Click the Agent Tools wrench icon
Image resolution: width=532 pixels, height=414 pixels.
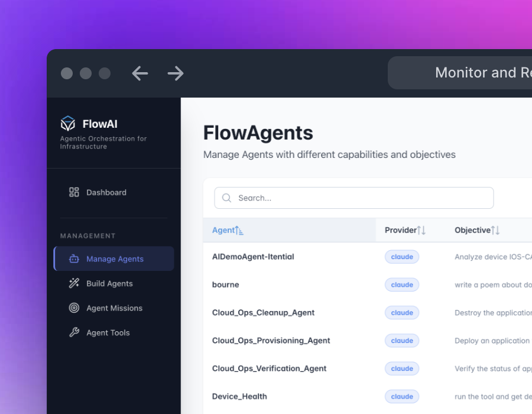tap(74, 333)
